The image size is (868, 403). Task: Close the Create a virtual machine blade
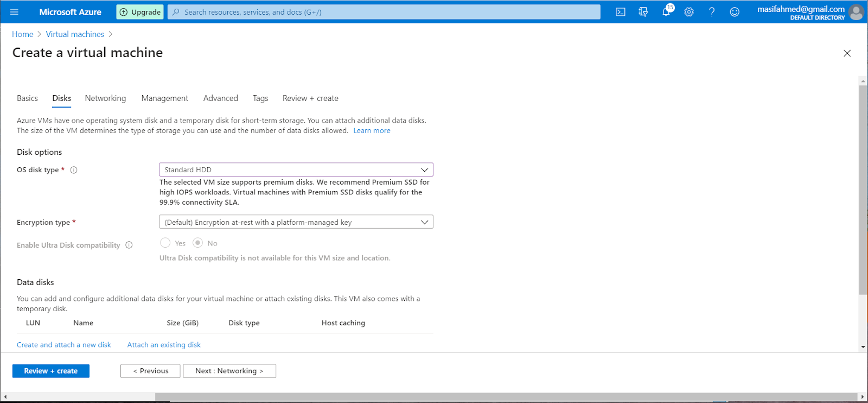(x=847, y=53)
